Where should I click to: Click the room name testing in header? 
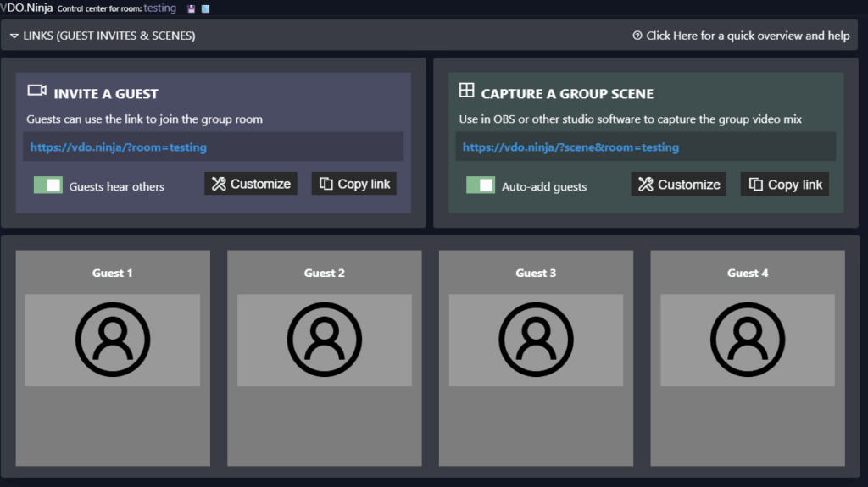(x=160, y=8)
